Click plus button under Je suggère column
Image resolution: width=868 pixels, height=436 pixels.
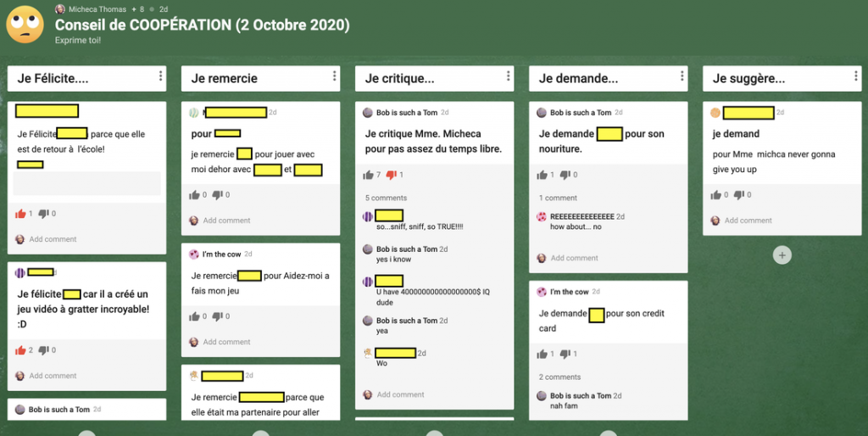coord(782,254)
